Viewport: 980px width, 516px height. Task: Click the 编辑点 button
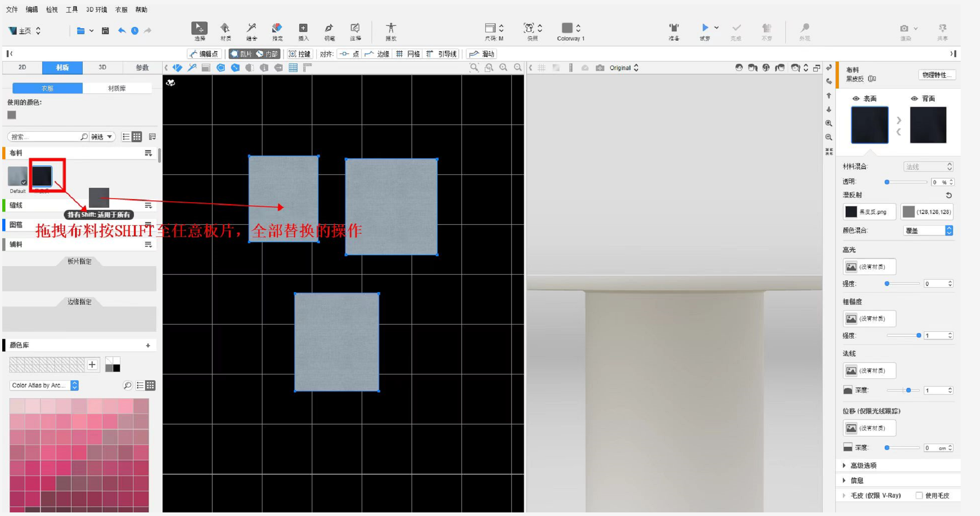[x=204, y=54]
